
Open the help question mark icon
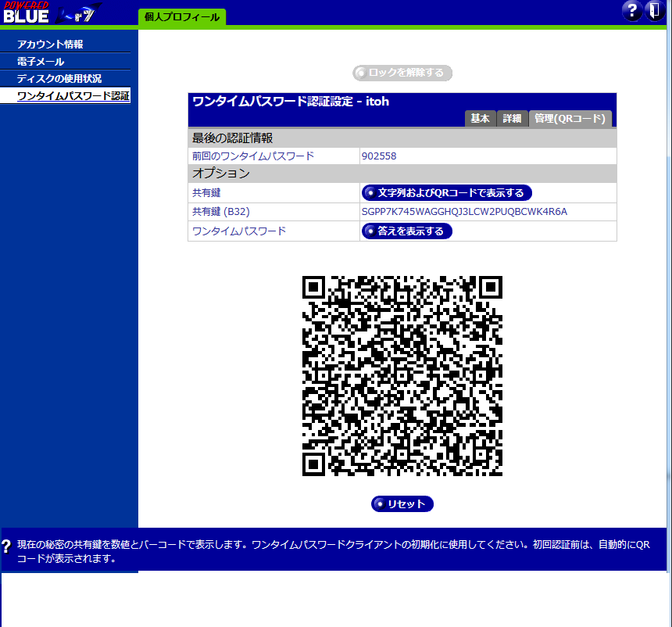tap(631, 11)
